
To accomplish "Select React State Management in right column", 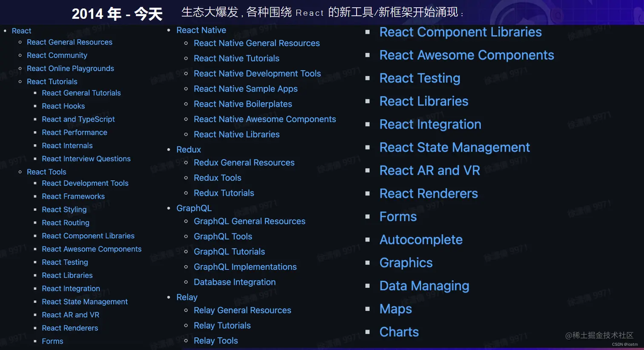I will [454, 147].
